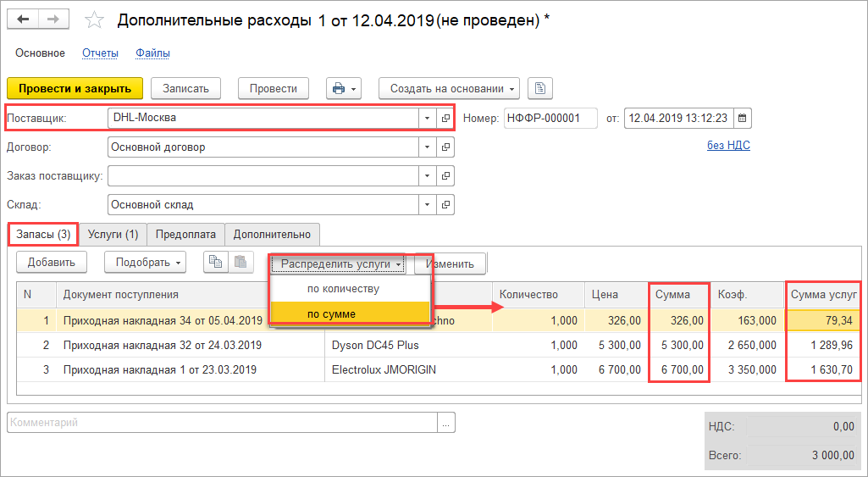This screenshot has height=477, width=868.
Task: Open the supplier DHL-Москва record card
Action: click(x=445, y=119)
